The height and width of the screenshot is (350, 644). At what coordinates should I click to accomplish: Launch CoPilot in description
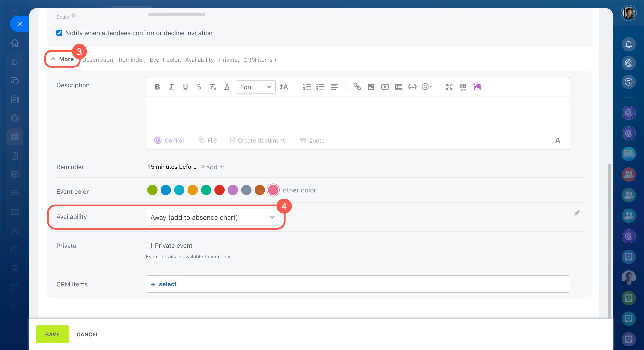[169, 140]
